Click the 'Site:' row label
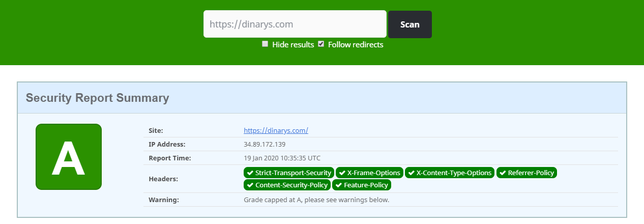 coord(156,130)
